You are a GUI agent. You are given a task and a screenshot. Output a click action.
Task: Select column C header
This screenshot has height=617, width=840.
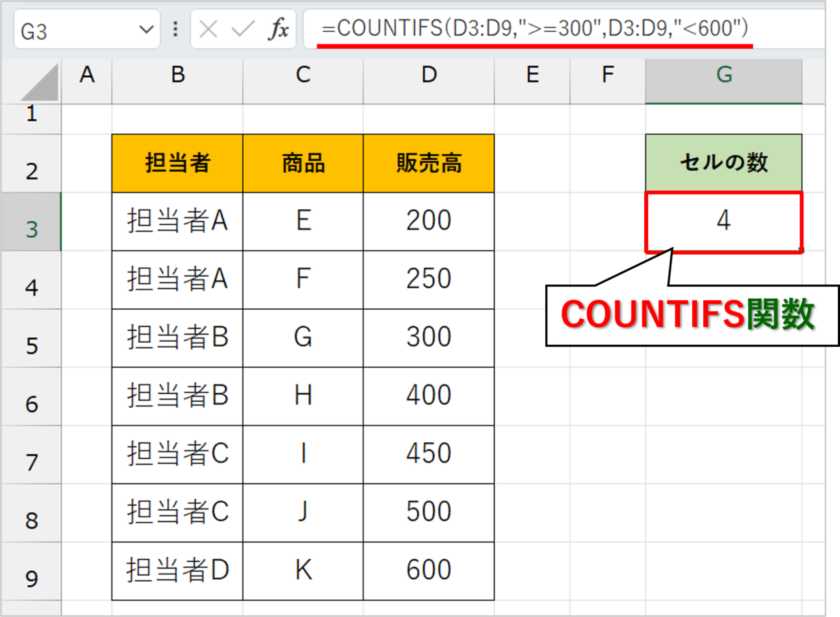(303, 82)
